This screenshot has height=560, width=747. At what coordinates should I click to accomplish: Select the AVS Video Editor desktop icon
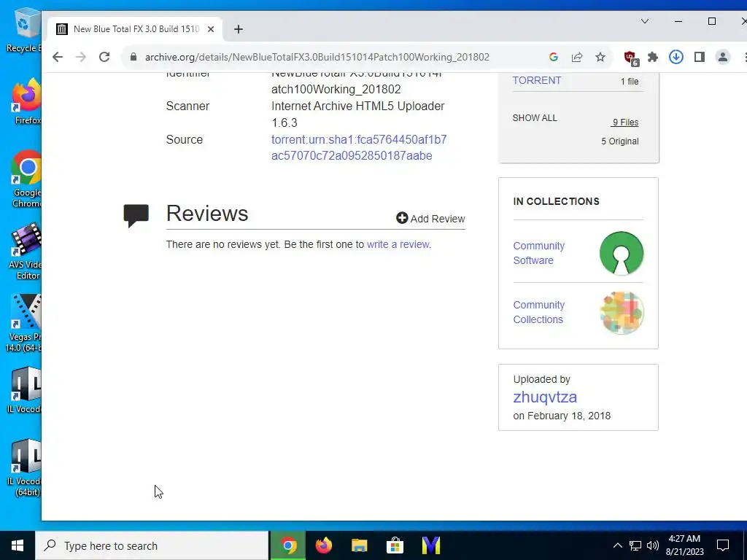[26, 252]
